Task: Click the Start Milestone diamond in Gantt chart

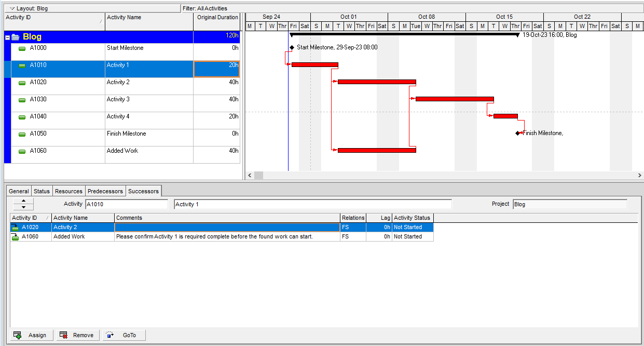Action: click(292, 47)
